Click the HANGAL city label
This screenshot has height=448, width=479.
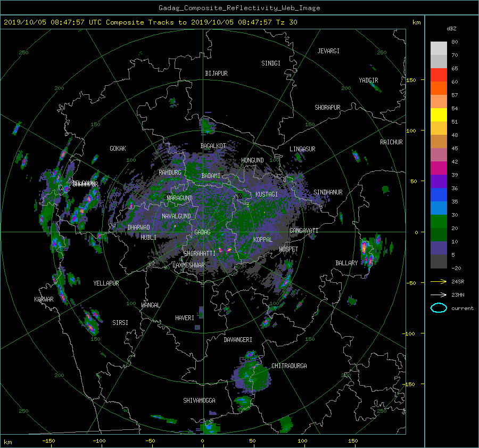pos(150,305)
